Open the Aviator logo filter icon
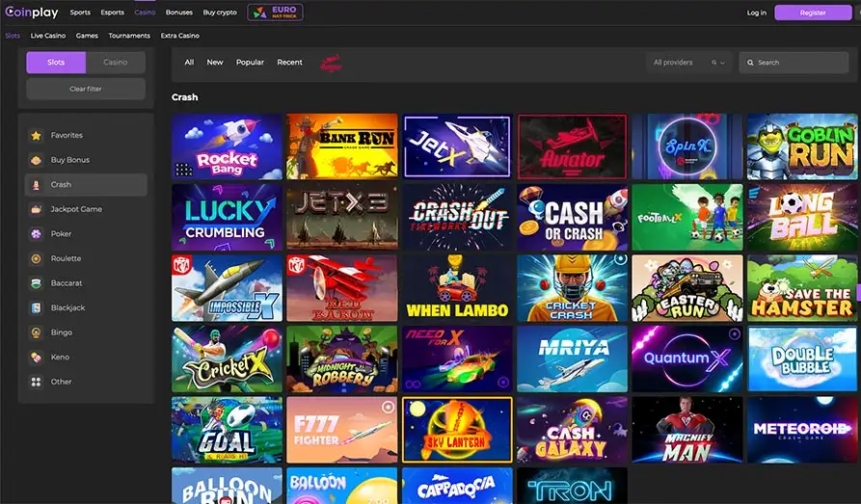861x504 pixels. tap(331, 63)
